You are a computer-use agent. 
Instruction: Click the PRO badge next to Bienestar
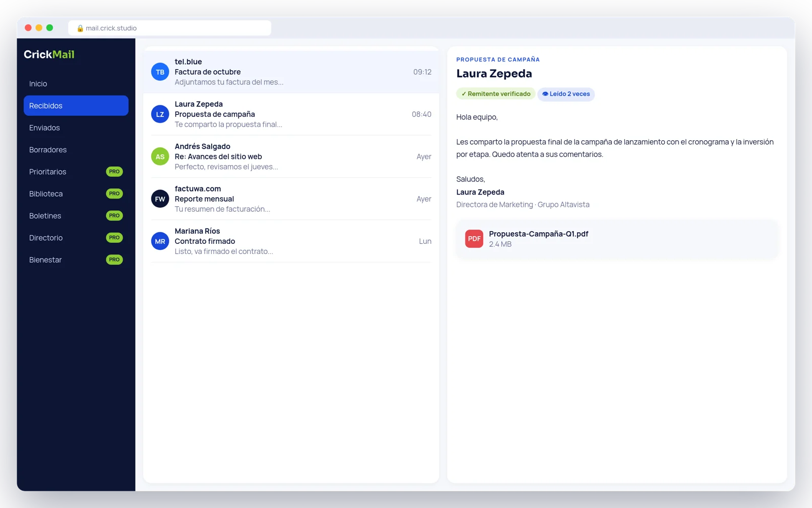114,260
